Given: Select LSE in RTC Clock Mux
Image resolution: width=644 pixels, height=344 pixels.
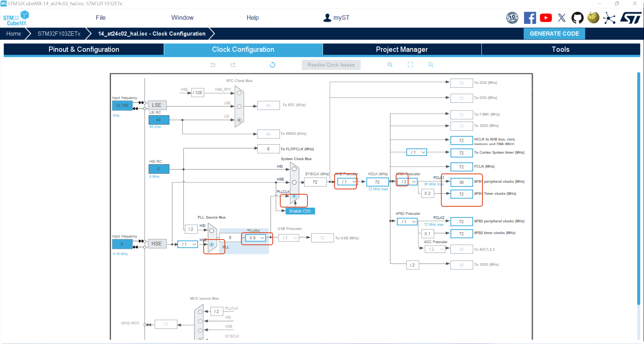Looking at the screenshot, I should [239, 106].
